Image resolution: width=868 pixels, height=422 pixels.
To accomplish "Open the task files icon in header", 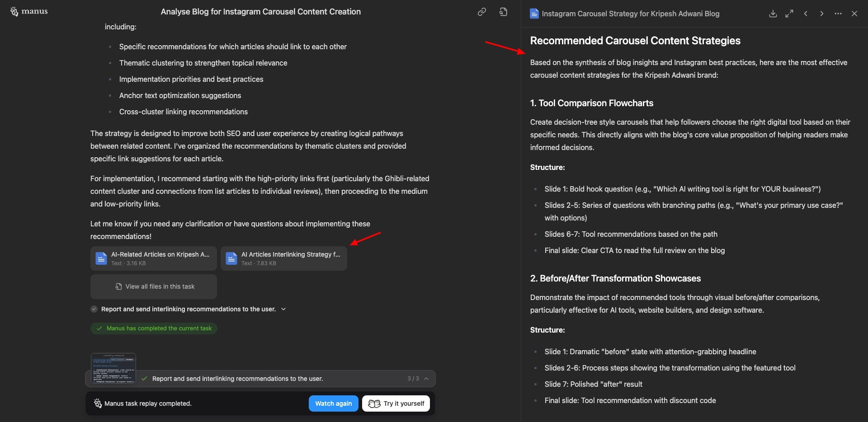I will tap(503, 12).
